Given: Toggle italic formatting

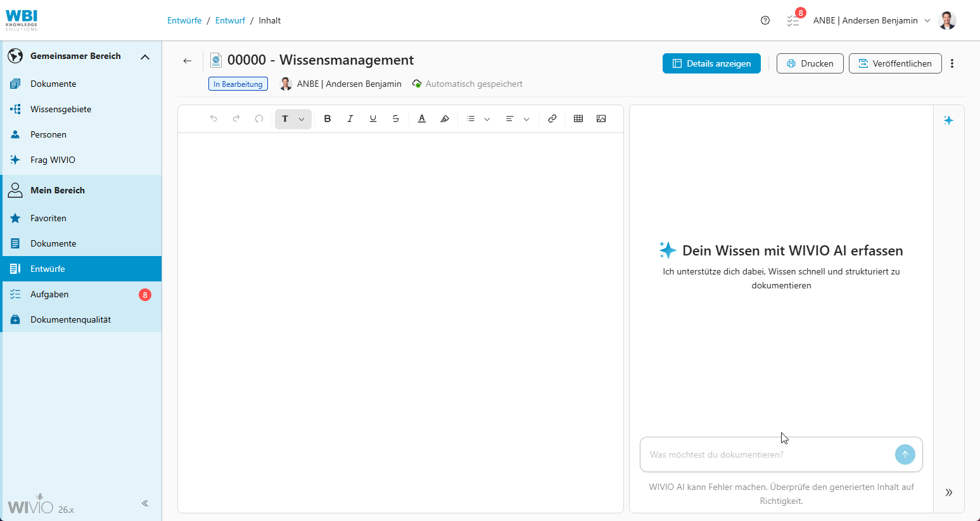Looking at the screenshot, I should tap(350, 119).
